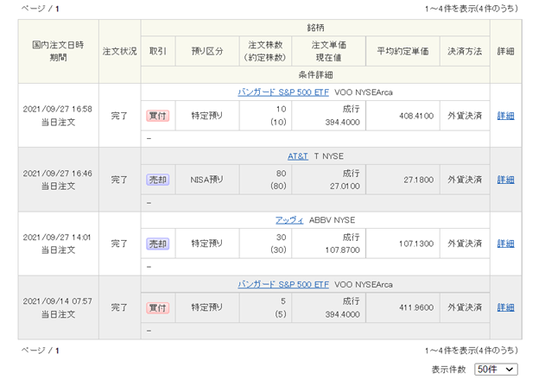Click 条件詳細 header row
545x392 pixels.
(315, 75)
